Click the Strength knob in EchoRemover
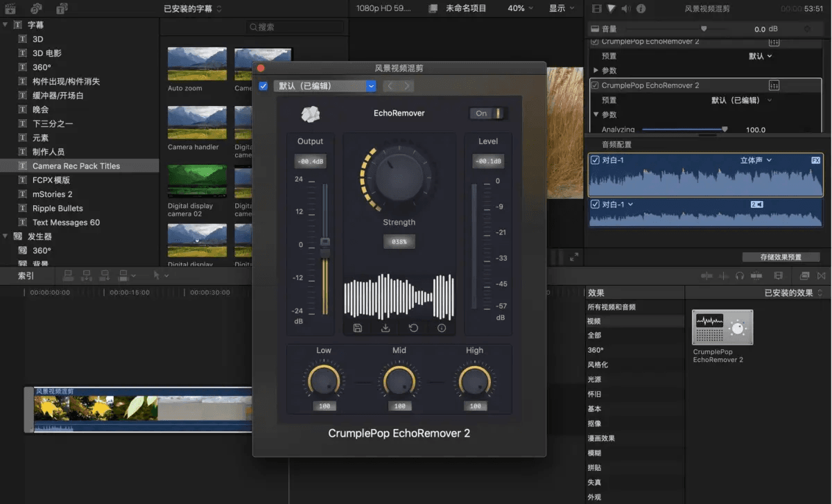Screen dimensions: 832x504 pos(399,177)
